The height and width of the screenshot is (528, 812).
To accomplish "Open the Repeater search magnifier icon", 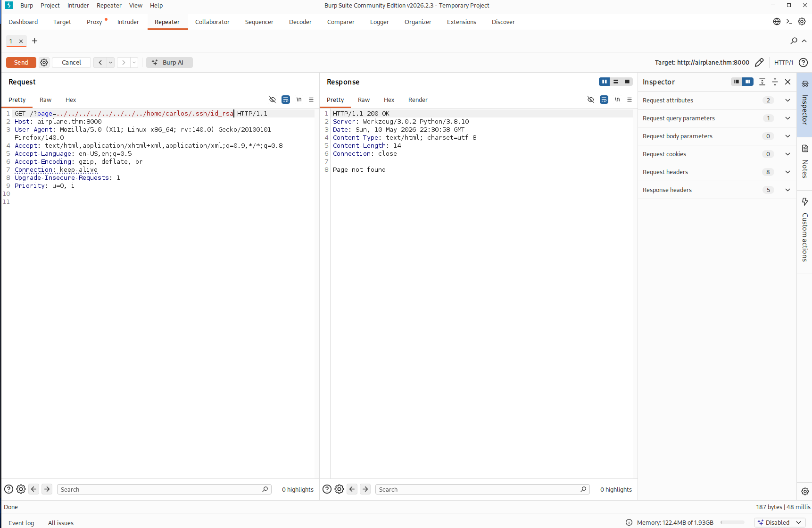I will [794, 41].
